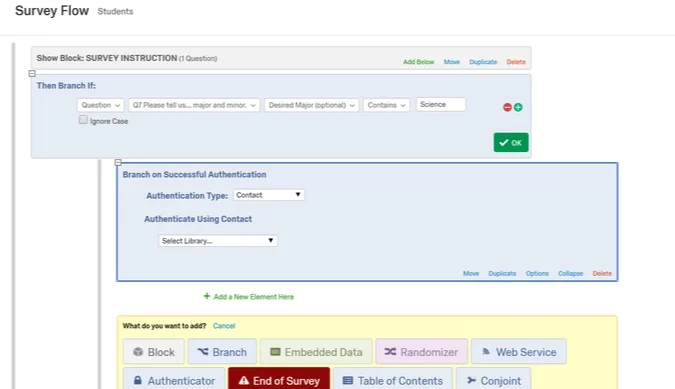
Task: Click the Branch on Successful Authentication title
Action: click(x=194, y=174)
